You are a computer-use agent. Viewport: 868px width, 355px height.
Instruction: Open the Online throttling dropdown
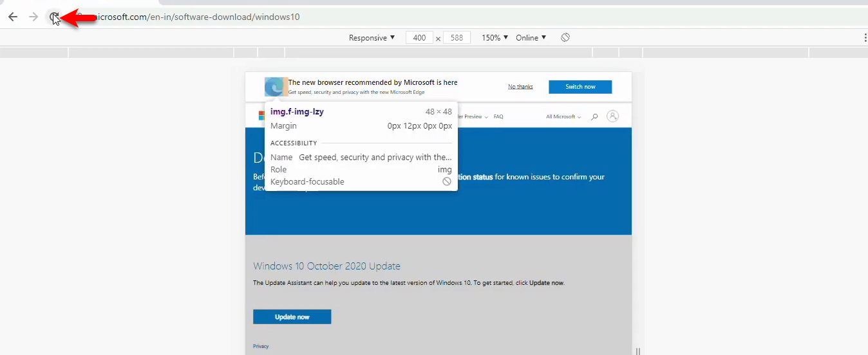pyautogui.click(x=531, y=38)
